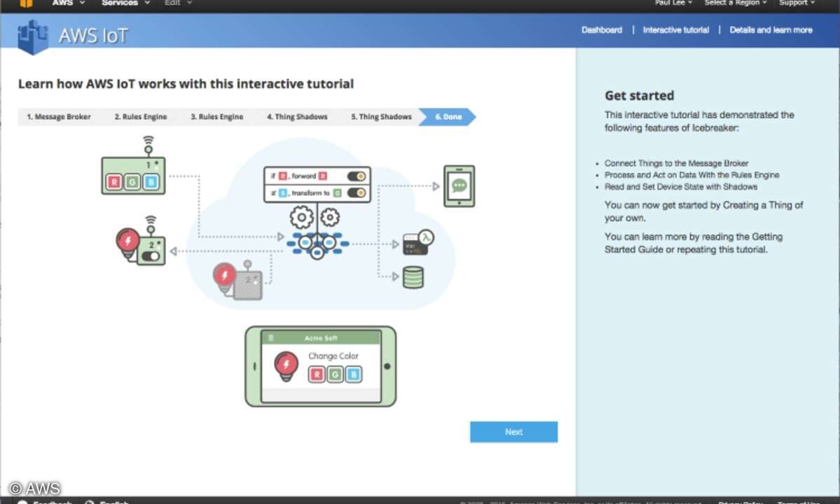The image size is (840, 504).
Task: Open the Dashboard link
Action: point(602,30)
